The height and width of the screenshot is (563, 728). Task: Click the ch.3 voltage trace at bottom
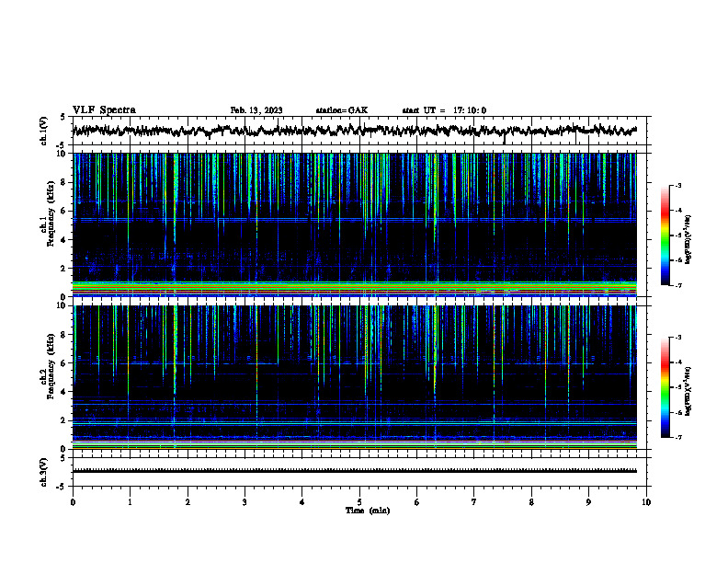(354, 471)
